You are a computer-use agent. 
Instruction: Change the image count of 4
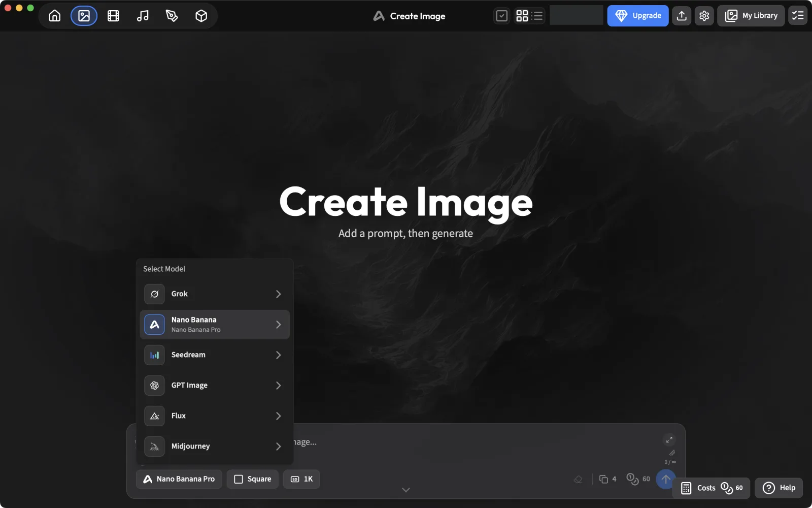pyautogui.click(x=607, y=479)
